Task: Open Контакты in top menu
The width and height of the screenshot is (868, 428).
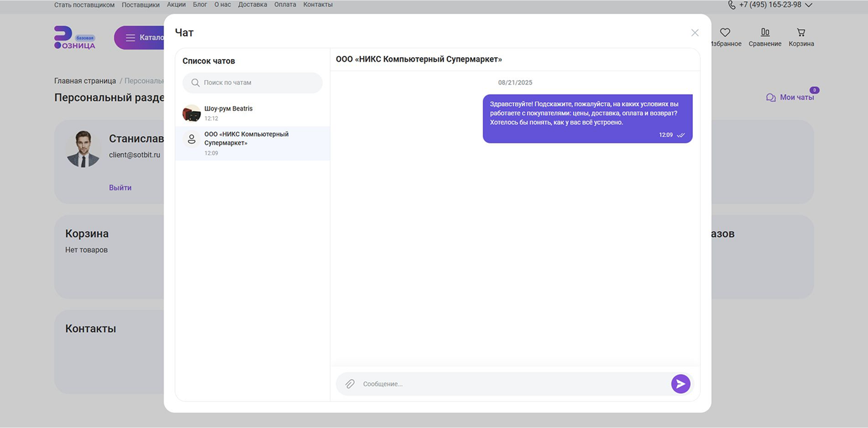Action: click(x=318, y=4)
